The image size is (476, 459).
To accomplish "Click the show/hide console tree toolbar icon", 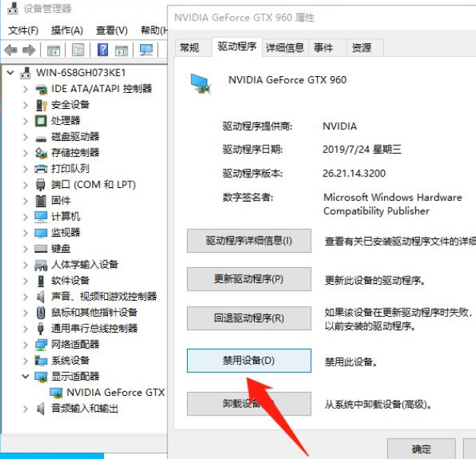I will 54,50.
